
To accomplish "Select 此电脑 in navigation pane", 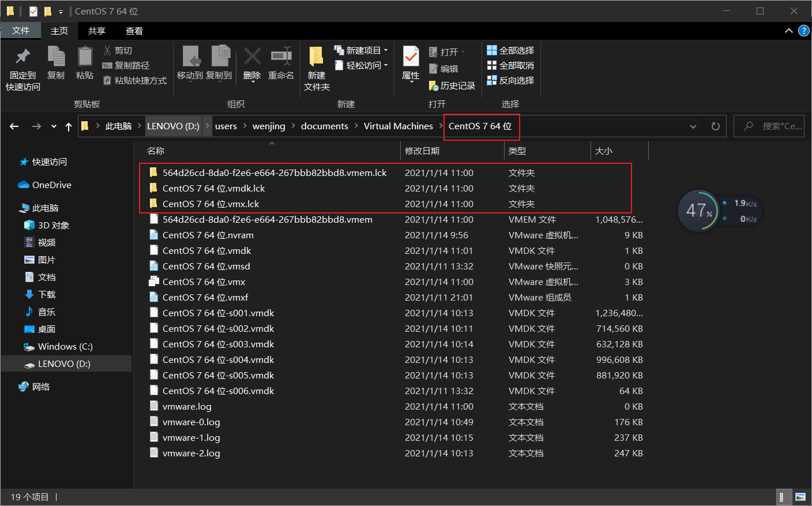I will click(x=39, y=208).
